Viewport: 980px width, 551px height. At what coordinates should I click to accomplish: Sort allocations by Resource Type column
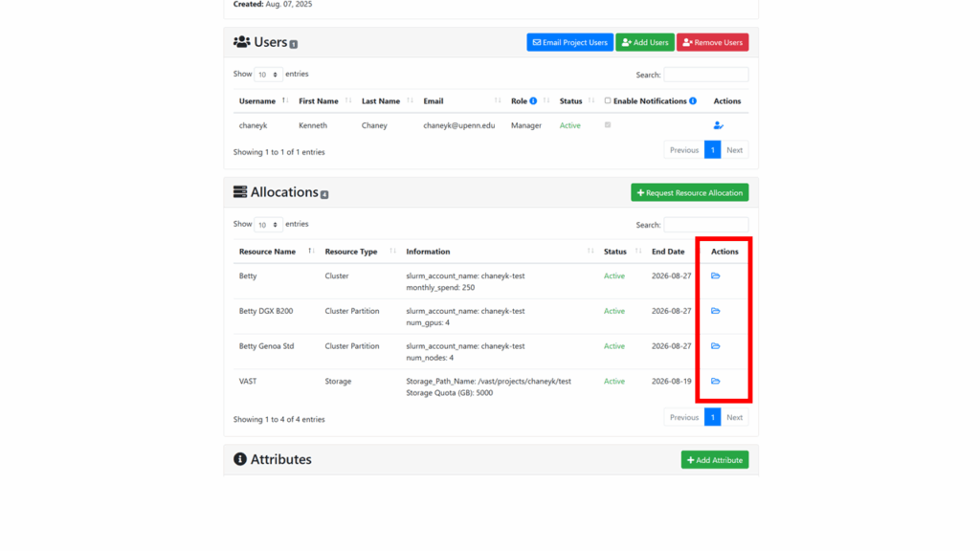coord(392,252)
